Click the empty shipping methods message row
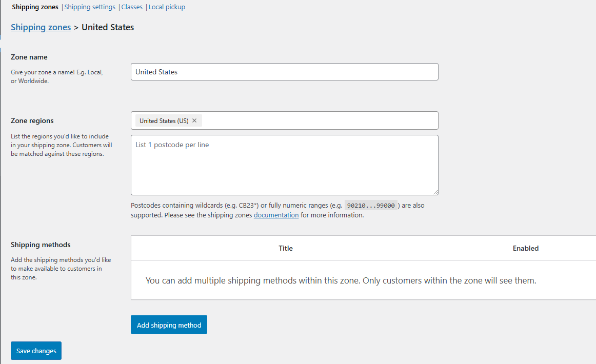Viewport: 596px width, 364px height. pyautogui.click(x=341, y=280)
